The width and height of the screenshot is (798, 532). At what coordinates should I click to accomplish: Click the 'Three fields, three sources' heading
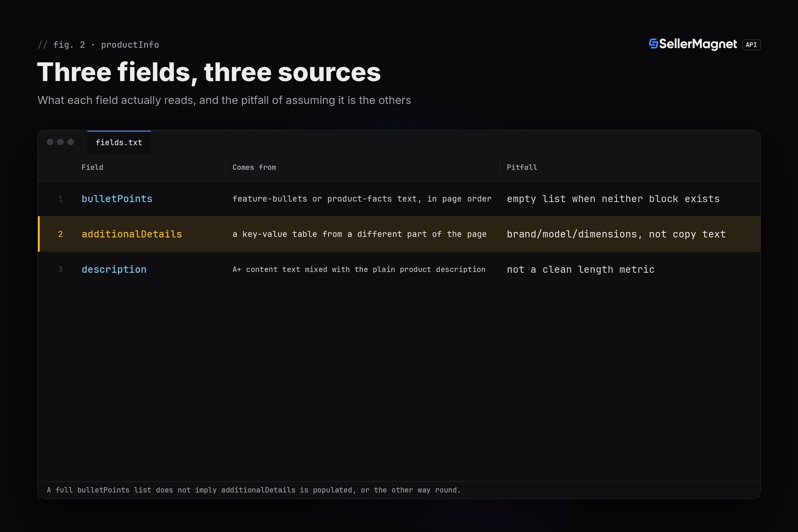(209, 72)
